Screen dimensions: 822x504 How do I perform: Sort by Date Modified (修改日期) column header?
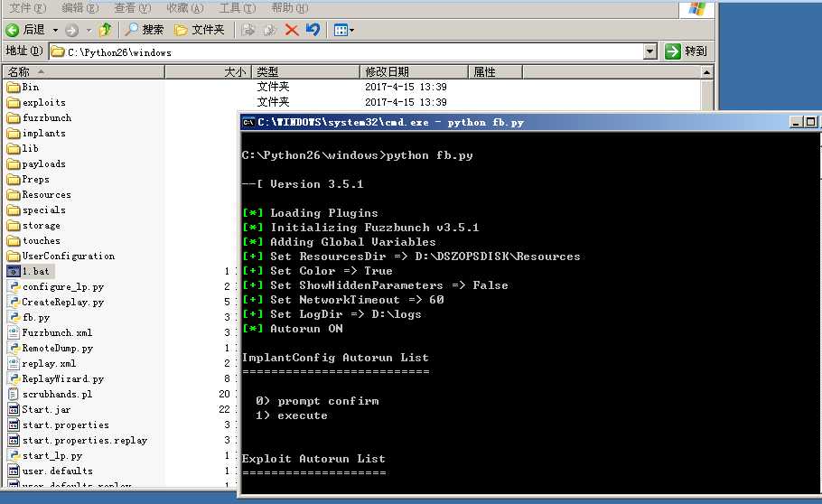point(414,72)
